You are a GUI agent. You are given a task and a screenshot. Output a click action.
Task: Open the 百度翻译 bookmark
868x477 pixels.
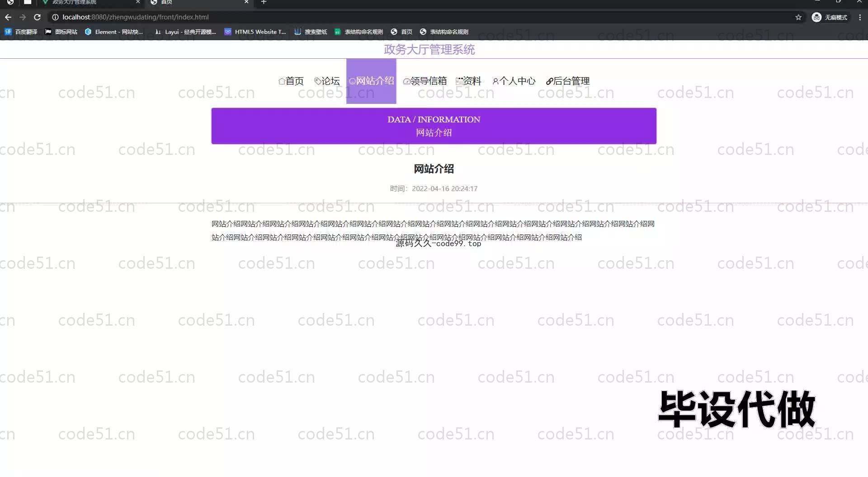[x=21, y=32]
